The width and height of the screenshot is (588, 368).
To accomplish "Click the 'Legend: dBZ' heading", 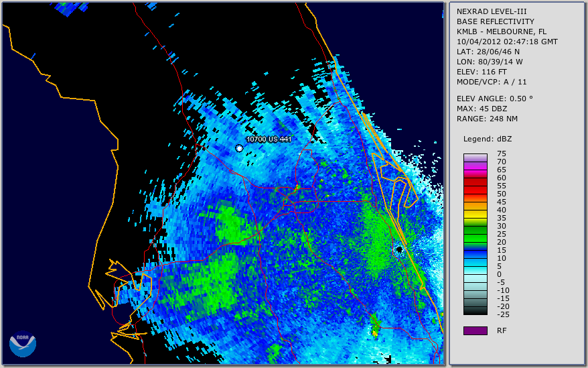I will point(487,139).
